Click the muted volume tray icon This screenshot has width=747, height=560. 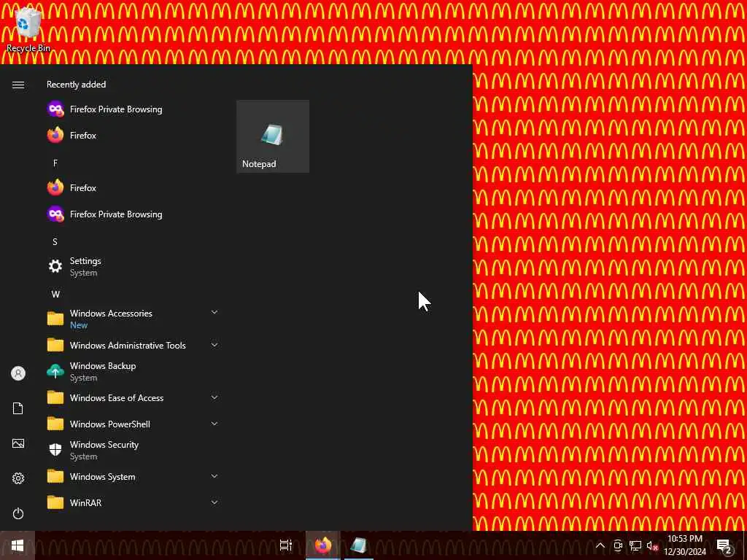pyautogui.click(x=652, y=545)
